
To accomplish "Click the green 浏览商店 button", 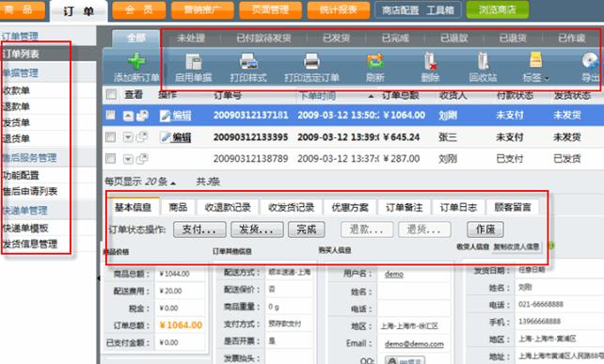I will [x=498, y=10].
